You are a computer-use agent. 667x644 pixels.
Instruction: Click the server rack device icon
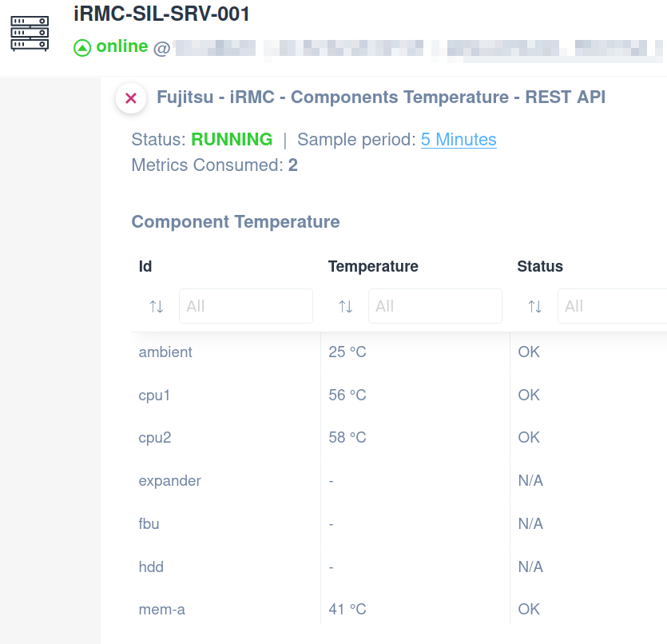pos(30,34)
